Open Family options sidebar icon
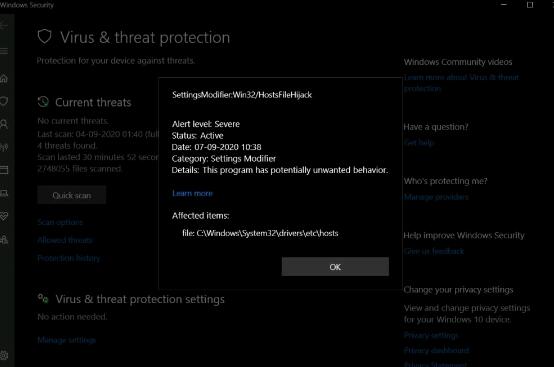The height and width of the screenshot is (367, 554). (x=4, y=239)
